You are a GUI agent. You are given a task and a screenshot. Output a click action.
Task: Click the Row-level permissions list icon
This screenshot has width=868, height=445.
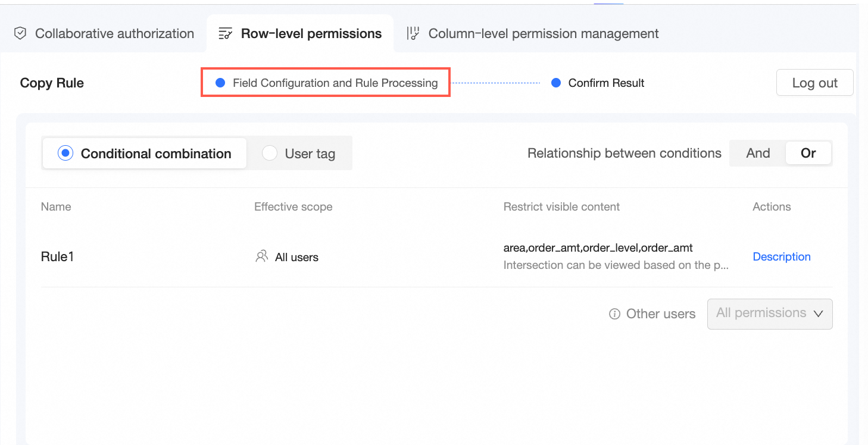[225, 34]
